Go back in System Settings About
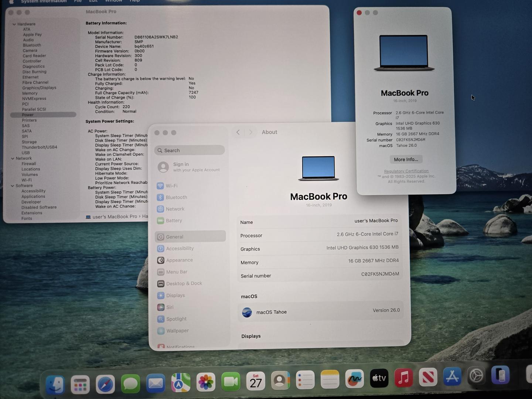 (x=238, y=132)
